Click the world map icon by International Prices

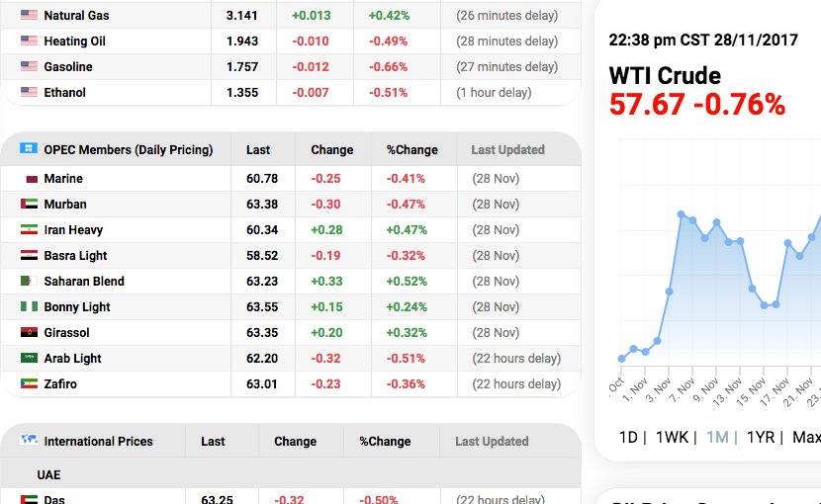[x=29, y=440]
